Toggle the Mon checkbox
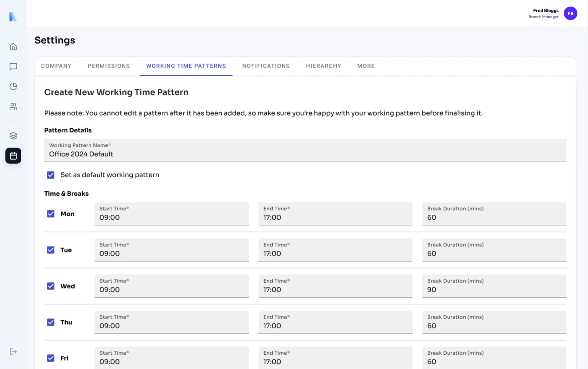The image size is (588, 369). pos(51,214)
